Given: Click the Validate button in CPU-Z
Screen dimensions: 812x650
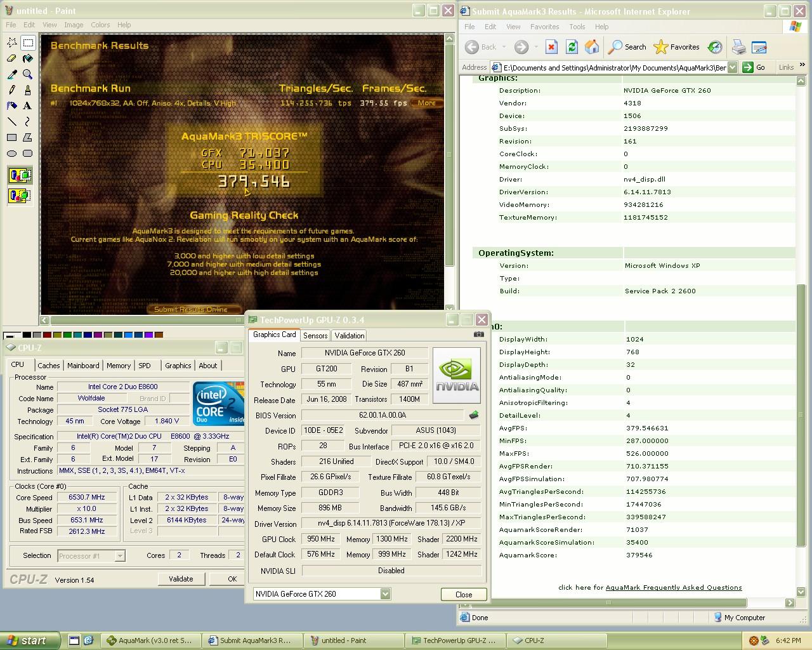Looking at the screenshot, I should 181,579.
